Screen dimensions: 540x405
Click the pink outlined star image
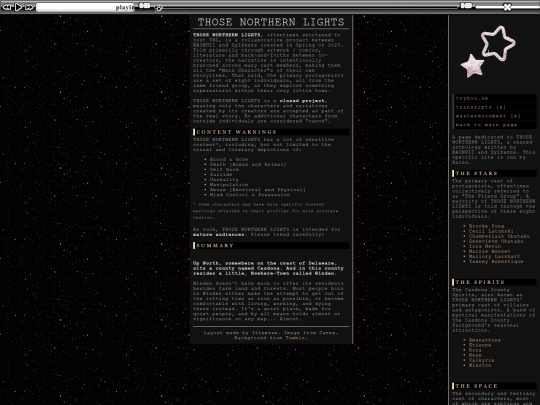point(498,43)
